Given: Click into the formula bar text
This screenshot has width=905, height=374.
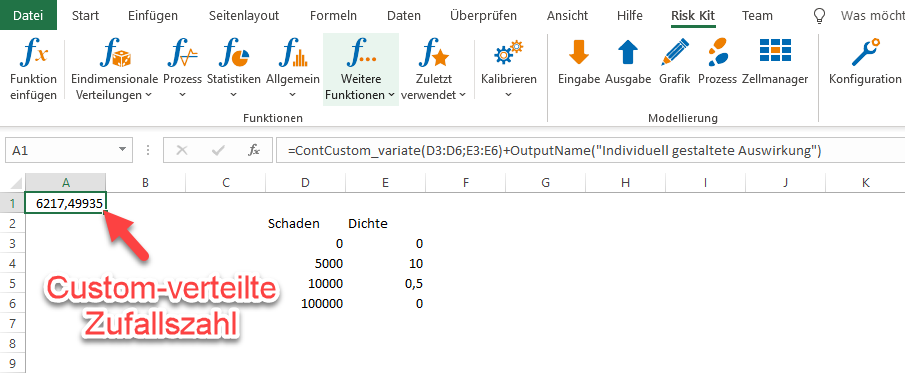Looking at the screenshot, I should click(x=590, y=151).
